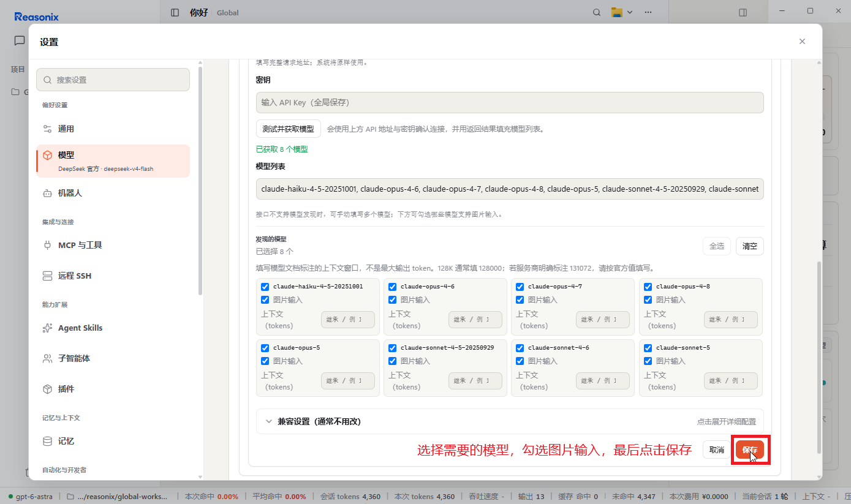Screen dimensions: 851x504
Task: Click '平均命中 0.00%' in status bar
Action: [279, 497]
